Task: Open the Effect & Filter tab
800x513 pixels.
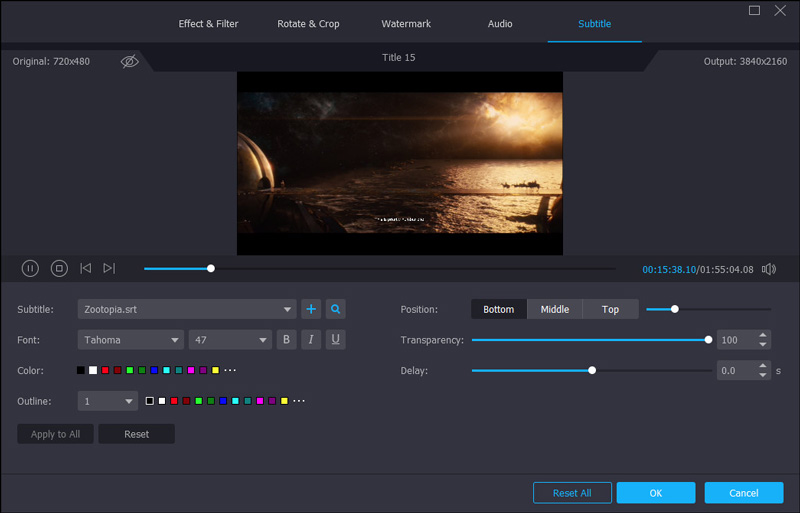Action: click(x=209, y=24)
